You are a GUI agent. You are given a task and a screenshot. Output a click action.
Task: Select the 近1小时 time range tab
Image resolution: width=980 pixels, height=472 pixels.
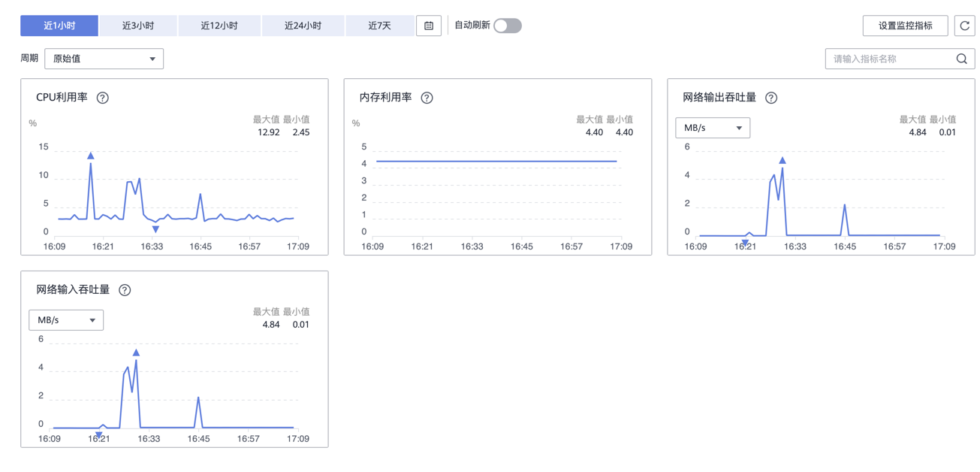(x=59, y=26)
